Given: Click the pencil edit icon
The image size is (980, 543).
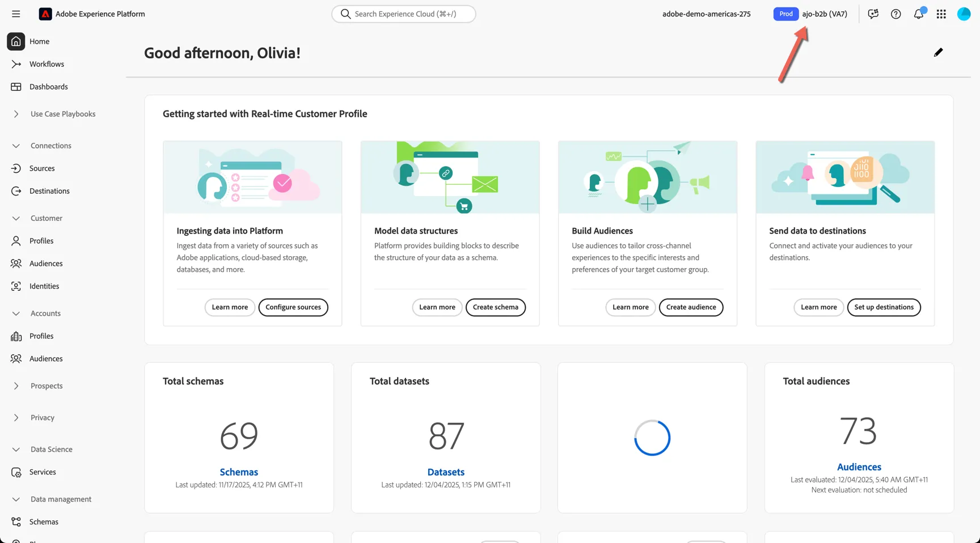Looking at the screenshot, I should pos(939,52).
